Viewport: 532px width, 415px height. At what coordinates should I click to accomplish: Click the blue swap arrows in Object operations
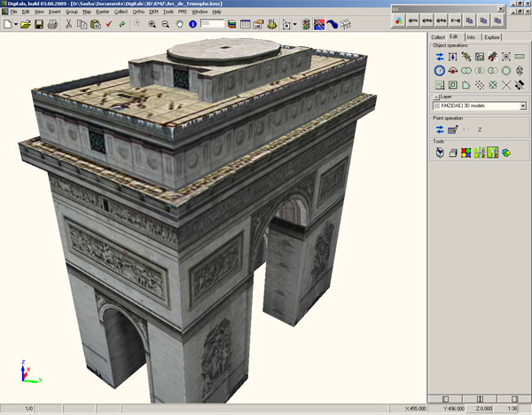point(440,57)
